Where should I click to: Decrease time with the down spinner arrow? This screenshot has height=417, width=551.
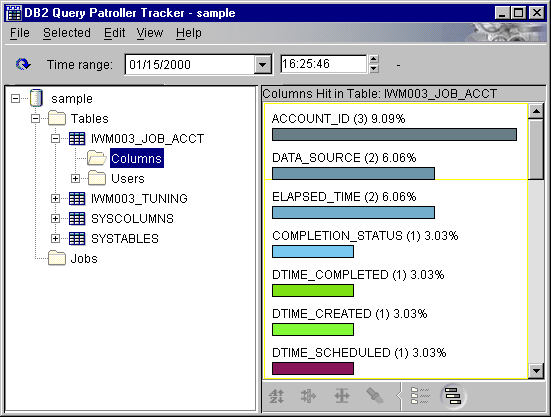point(374,69)
